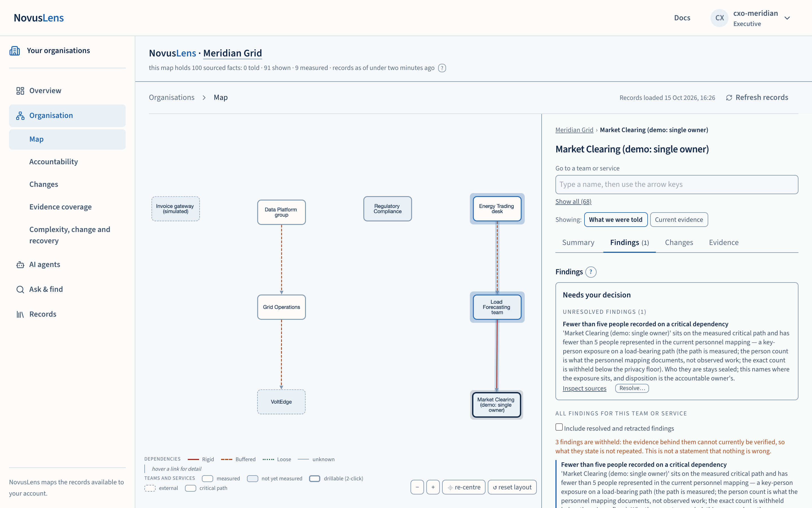This screenshot has height=508, width=812.
Task: Expand the cxo-meridian account dropdown chevron
Action: click(787, 18)
